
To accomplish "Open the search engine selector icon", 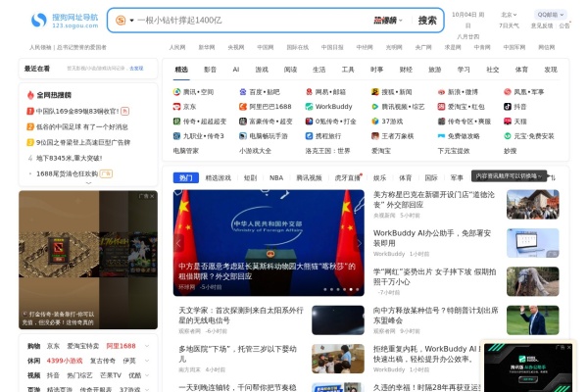I will tap(121, 20).
